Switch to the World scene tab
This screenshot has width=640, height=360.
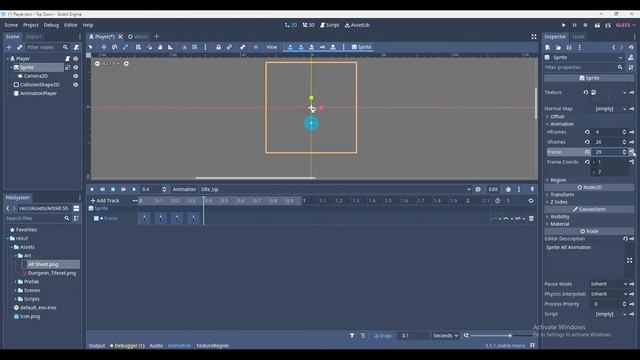point(138,37)
